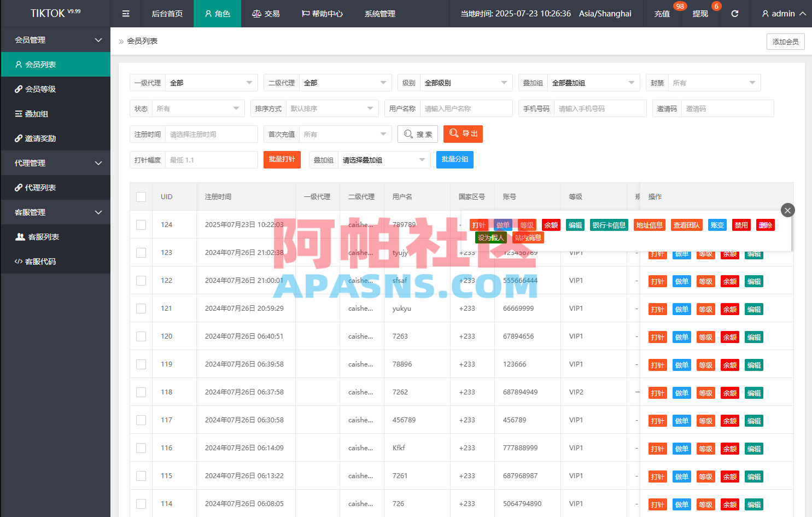Check the row with UID 116
The height and width of the screenshot is (517, 812).
(x=141, y=448)
